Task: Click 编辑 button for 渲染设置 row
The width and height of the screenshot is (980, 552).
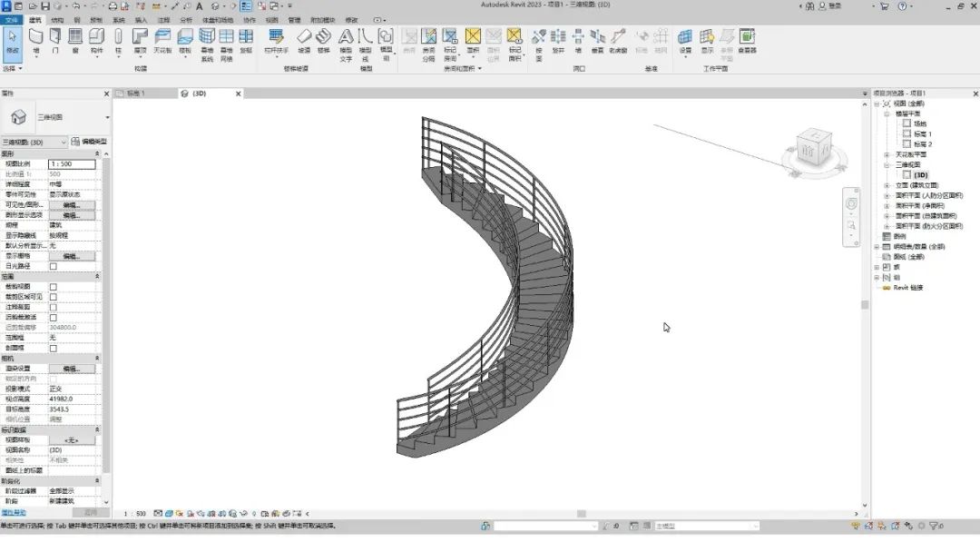Action: pos(72,369)
